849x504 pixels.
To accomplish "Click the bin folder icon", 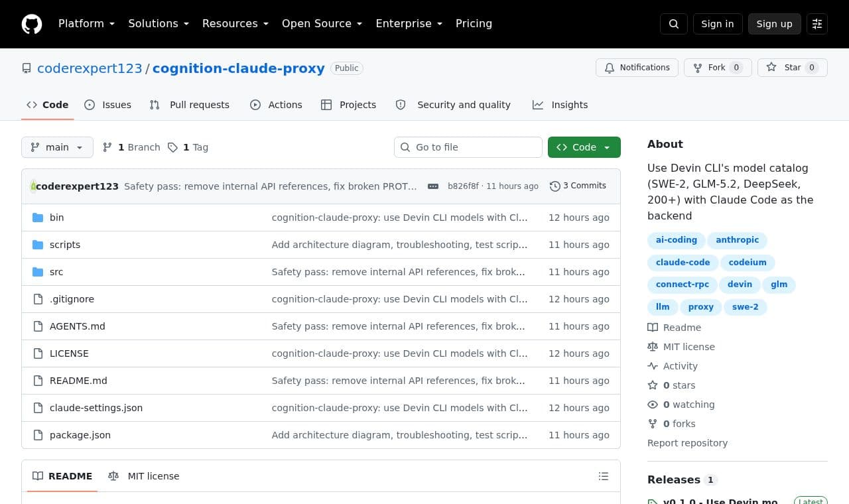I will click(38, 218).
